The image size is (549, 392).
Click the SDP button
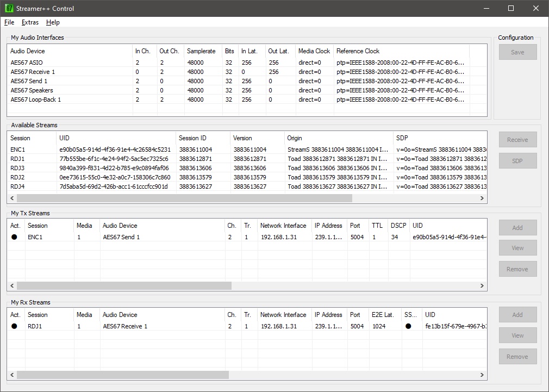click(517, 161)
